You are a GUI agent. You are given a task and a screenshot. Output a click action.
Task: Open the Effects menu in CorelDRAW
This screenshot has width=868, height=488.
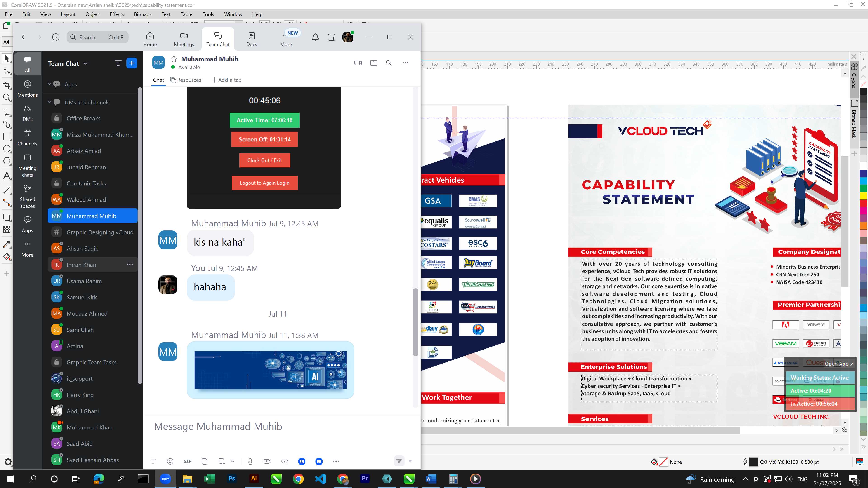[117, 14]
